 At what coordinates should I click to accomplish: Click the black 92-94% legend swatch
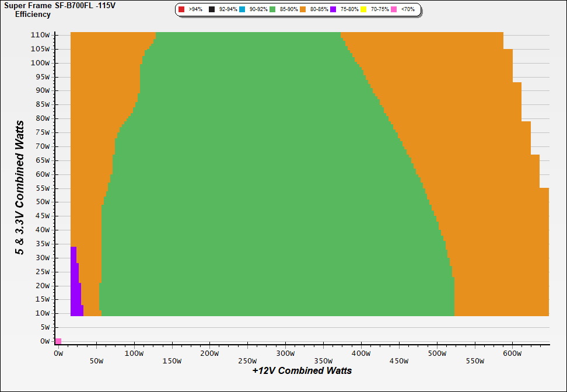(212, 10)
